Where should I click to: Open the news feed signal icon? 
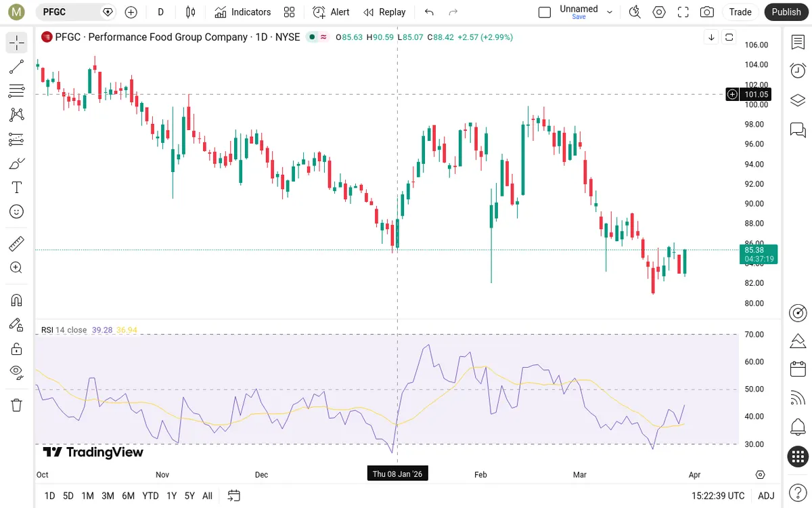pos(798,398)
